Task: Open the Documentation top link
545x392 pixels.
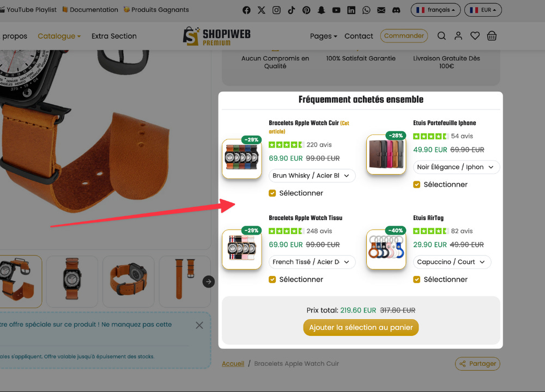Action: click(90, 10)
